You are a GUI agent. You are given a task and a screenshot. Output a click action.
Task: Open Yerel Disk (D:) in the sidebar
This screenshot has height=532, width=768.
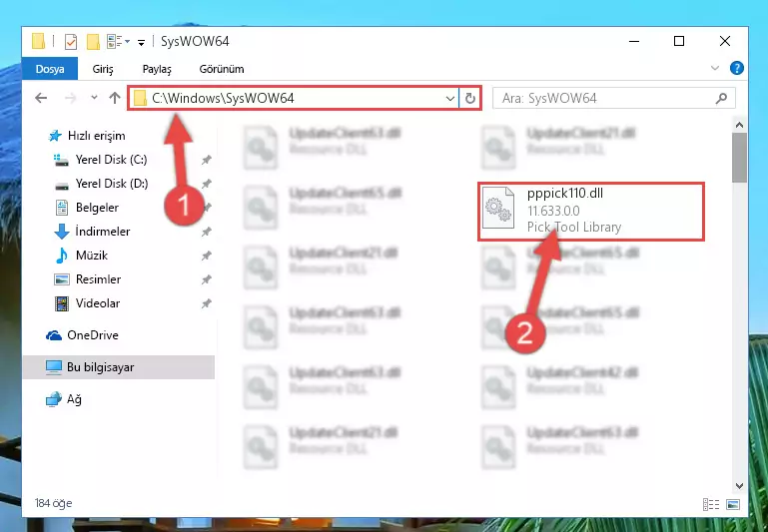(112, 184)
